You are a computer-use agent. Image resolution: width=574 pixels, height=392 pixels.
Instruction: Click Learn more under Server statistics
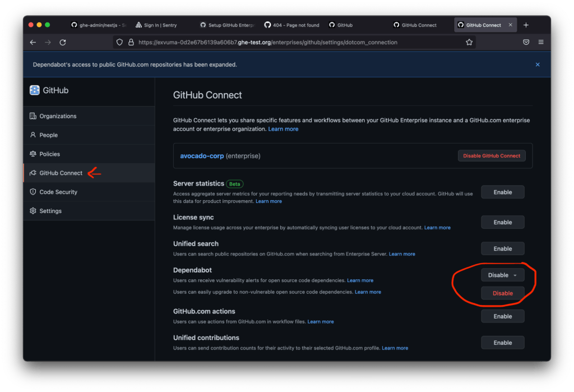tap(269, 201)
